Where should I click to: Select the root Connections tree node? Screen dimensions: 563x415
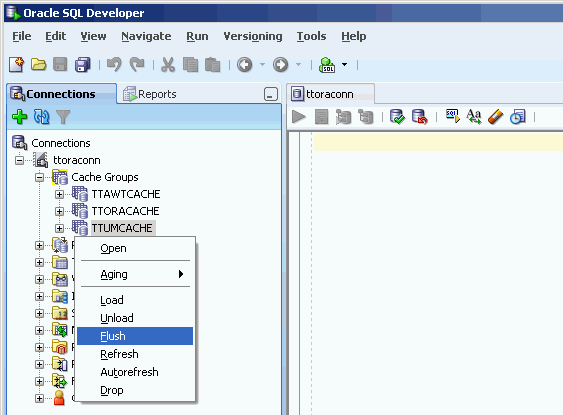pyautogui.click(x=61, y=143)
